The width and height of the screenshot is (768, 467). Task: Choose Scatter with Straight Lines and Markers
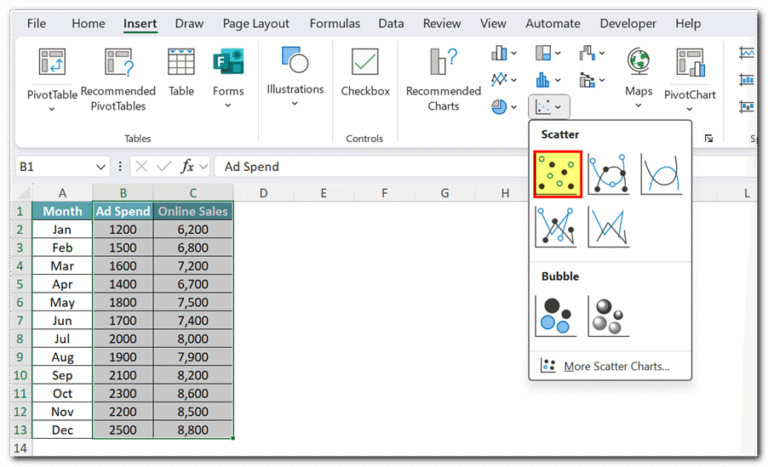555,227
